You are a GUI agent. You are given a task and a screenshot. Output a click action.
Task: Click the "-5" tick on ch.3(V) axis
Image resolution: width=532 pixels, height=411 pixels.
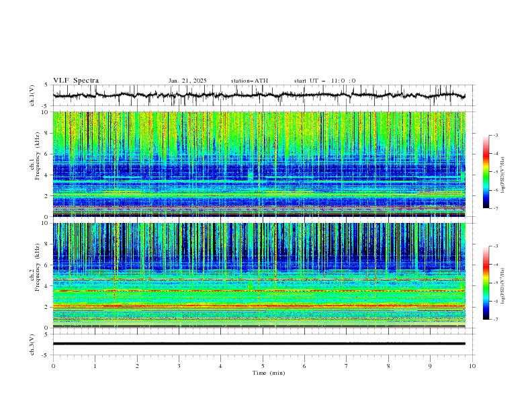[x=45, y=355]
